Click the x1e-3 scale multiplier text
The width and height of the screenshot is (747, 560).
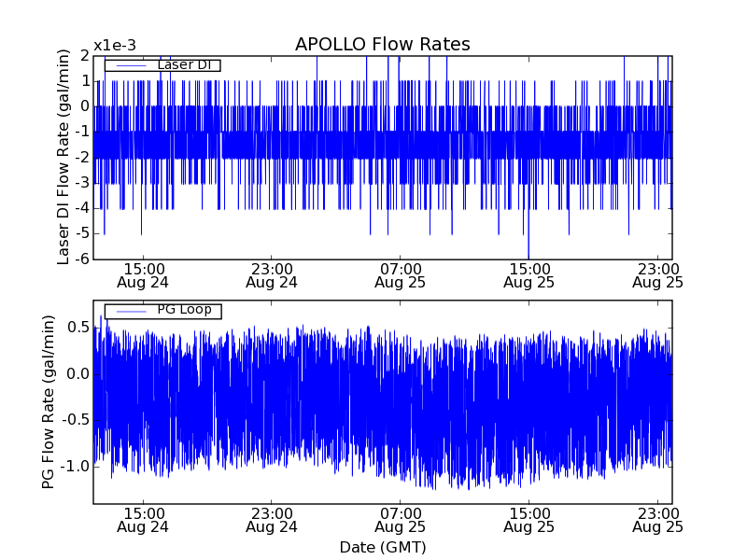pos(115,46)
